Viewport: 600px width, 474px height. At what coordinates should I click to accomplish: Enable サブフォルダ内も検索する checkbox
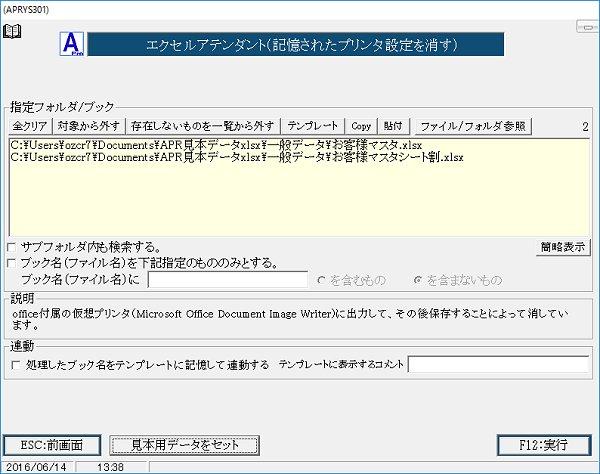[11, 246]
